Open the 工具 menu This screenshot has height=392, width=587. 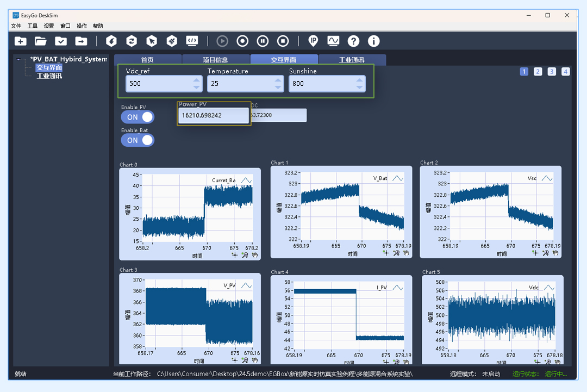[x=33, y=26]
